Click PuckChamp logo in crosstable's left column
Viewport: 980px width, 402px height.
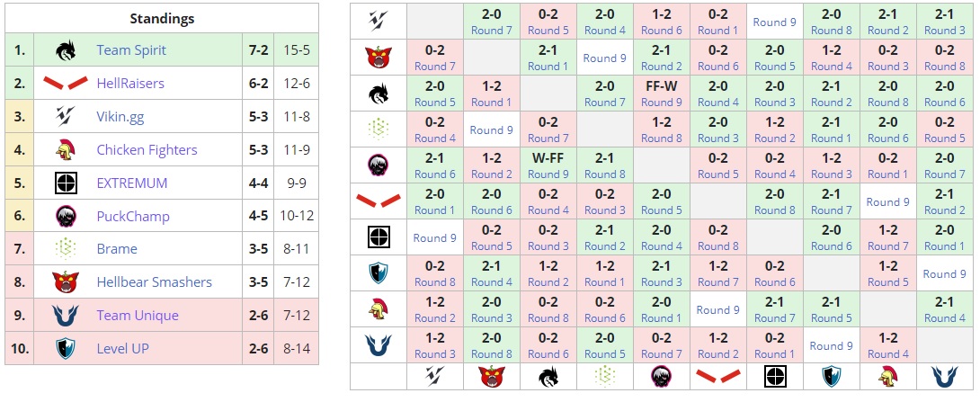378,165
